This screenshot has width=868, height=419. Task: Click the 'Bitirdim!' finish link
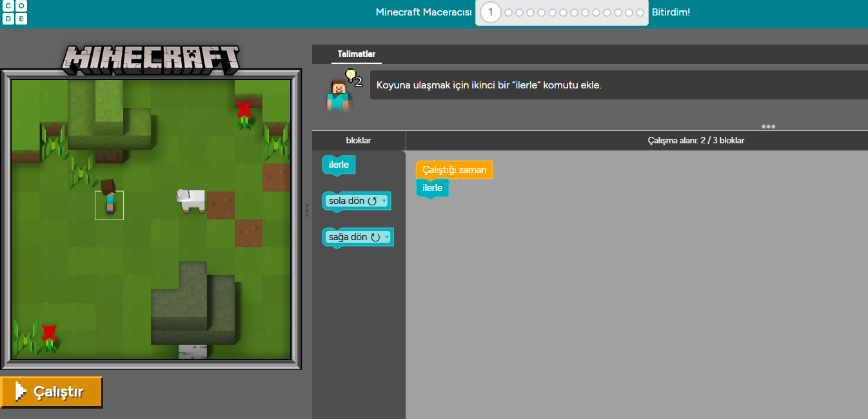pyautogui.click(x=671, y=12)
